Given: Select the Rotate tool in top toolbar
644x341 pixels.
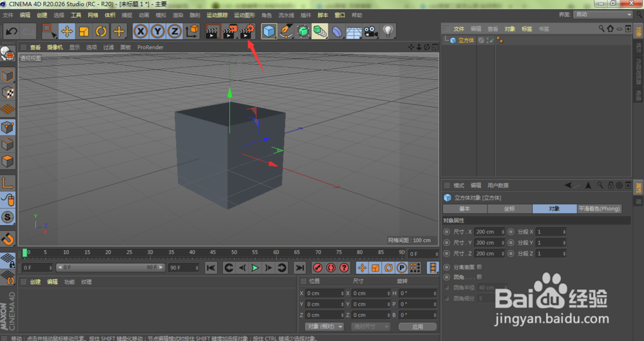Looking at the screenshot, I should 101,31.
